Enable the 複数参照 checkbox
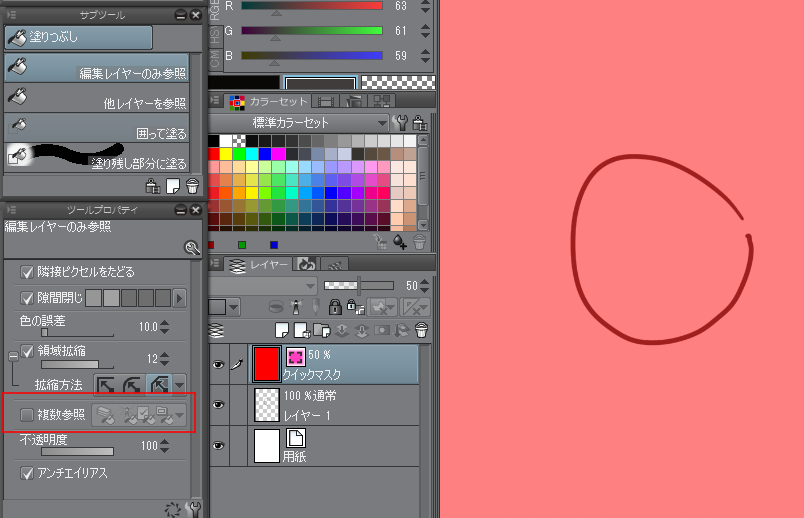 coord(27,413)
